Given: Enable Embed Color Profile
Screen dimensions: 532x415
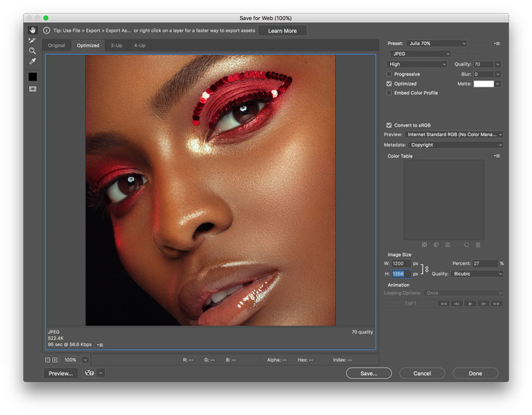Looking at the screenshot, I should (x=389, y=93).
